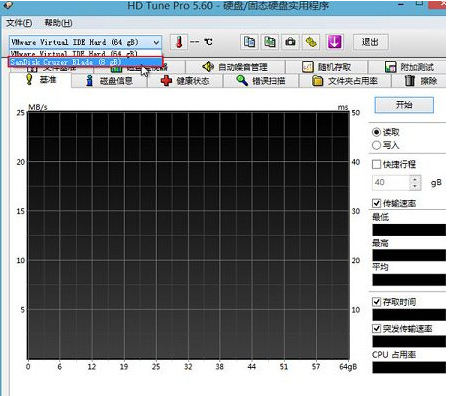Click the 退出 exit button
The height and width of the screenshot is (396, 458).
(370, 42)
